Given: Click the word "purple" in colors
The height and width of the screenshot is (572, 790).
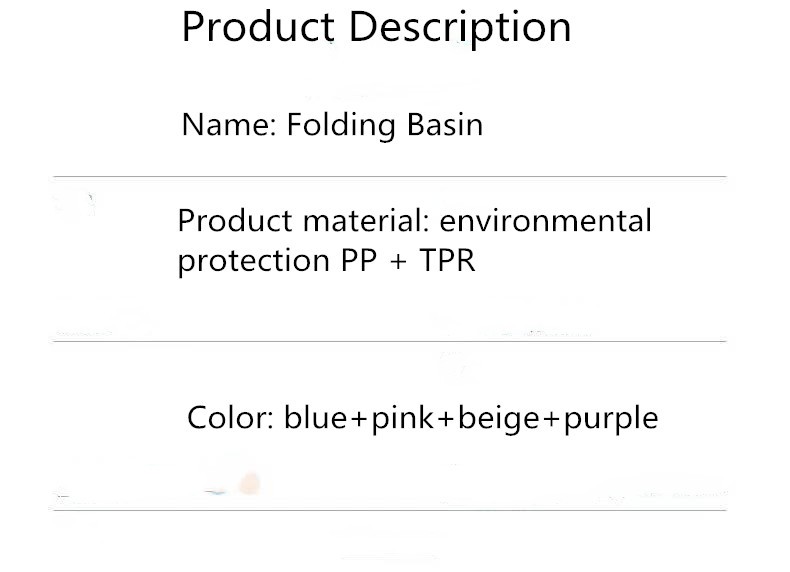Looking at the screenshot, I should [610, 418].
